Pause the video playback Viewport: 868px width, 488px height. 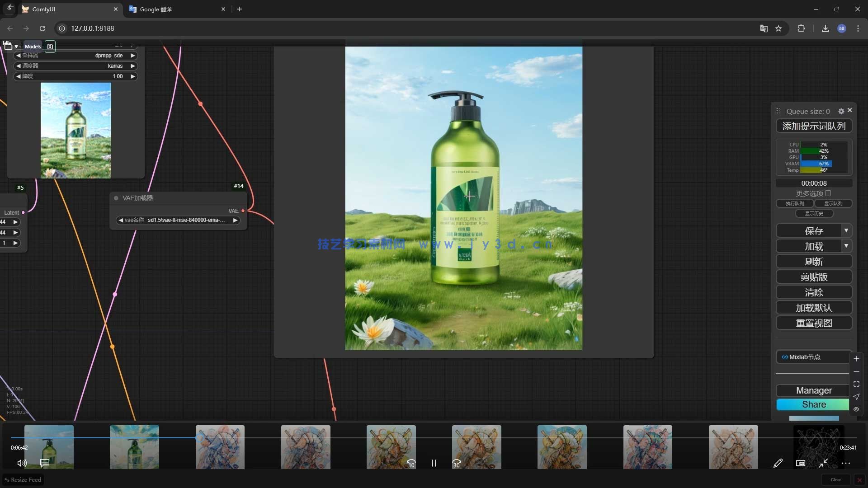[x=434, y=463]
